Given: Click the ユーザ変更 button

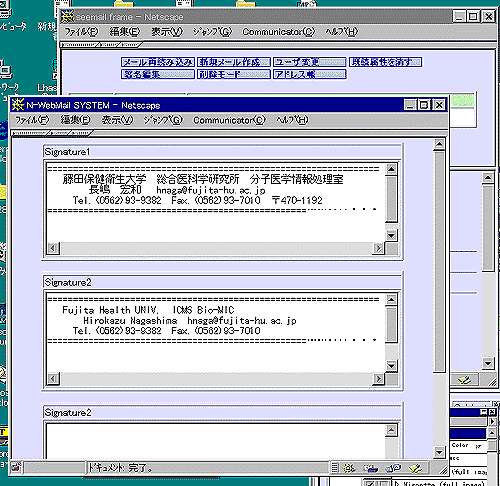Looking at the screenshot, I should click(310, 62).
